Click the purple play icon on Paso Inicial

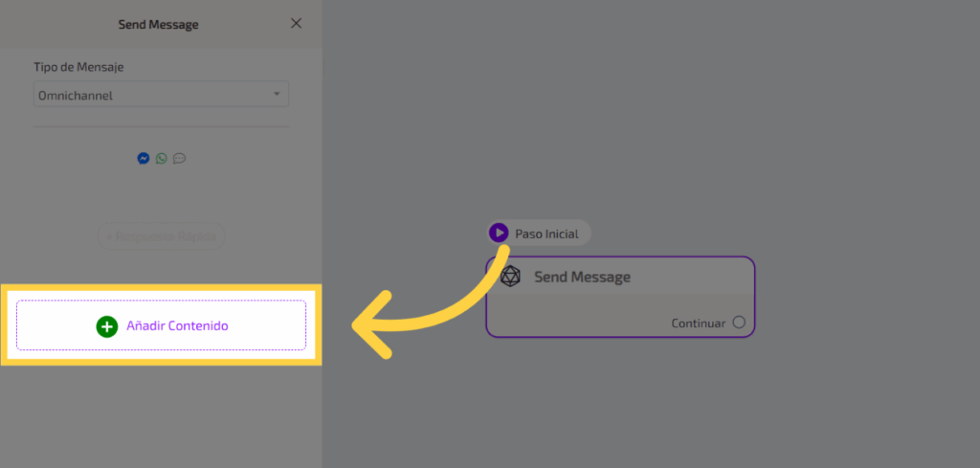click(x=499, y=233)
